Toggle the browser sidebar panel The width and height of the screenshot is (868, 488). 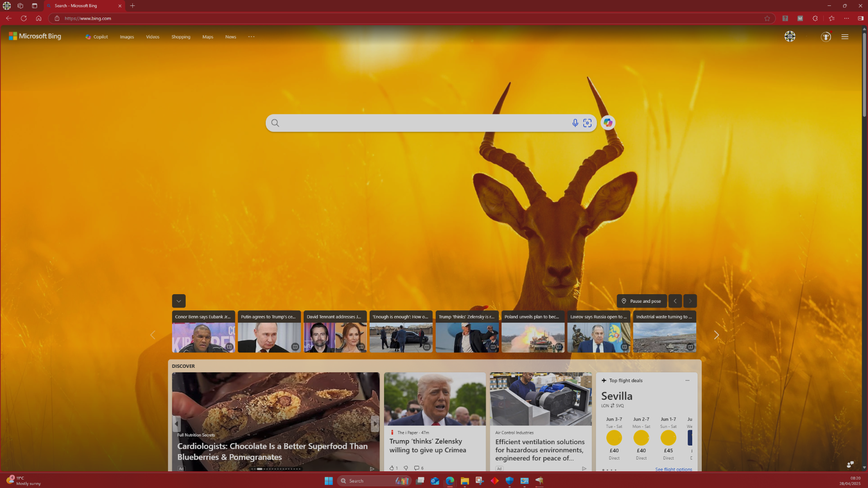[x=861, y=19]
